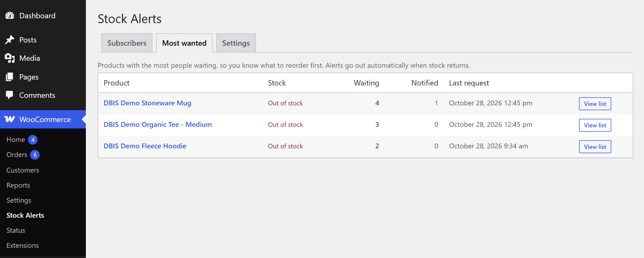Open the WooCommerce menu label
Viewport: 644px width, 258px height.
45,119
